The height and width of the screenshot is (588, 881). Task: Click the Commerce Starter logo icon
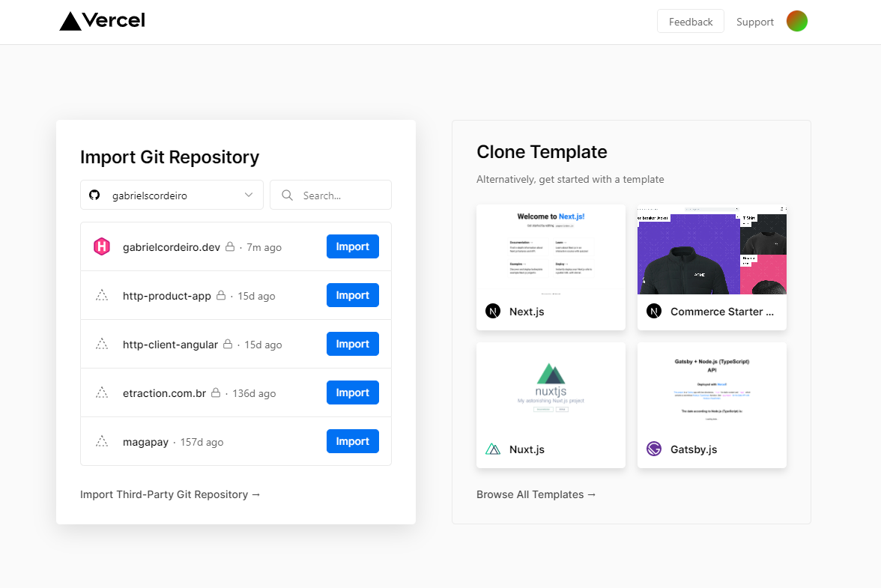(654, 311)
